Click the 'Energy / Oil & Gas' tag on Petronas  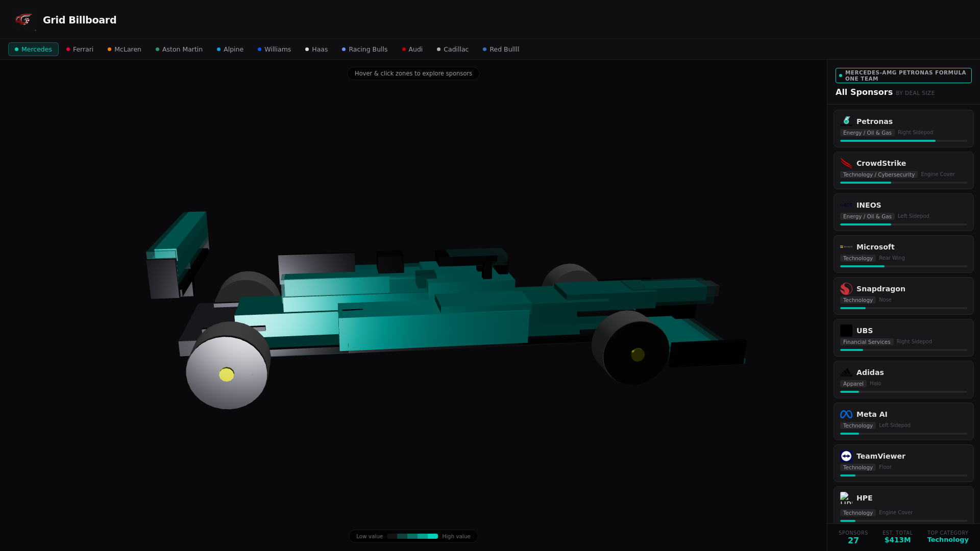click(x=867, y=133)
